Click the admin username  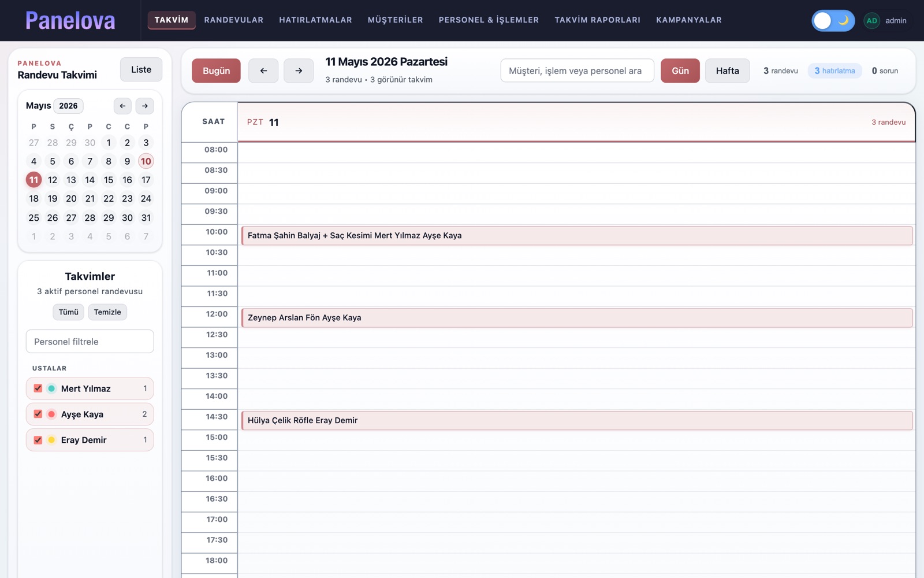pyautogui.click(x=896, y=20)
